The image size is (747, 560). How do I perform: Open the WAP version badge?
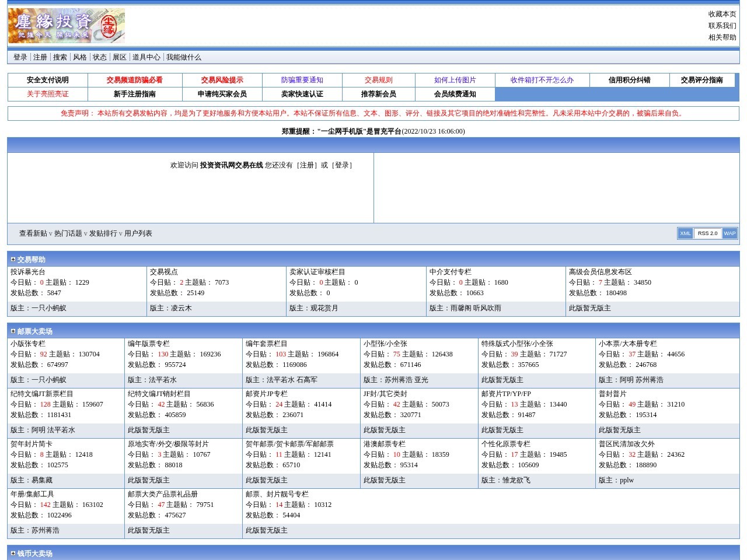point(729,233)
